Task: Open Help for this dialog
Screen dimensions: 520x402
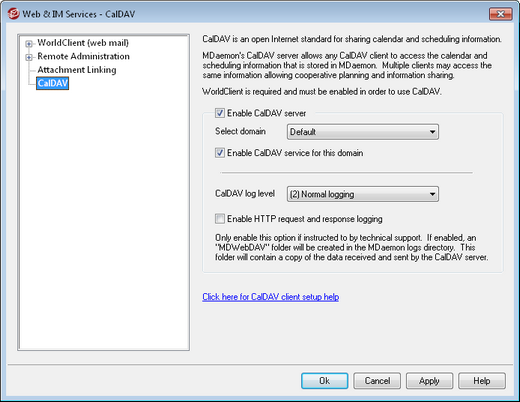Action: 482,381
